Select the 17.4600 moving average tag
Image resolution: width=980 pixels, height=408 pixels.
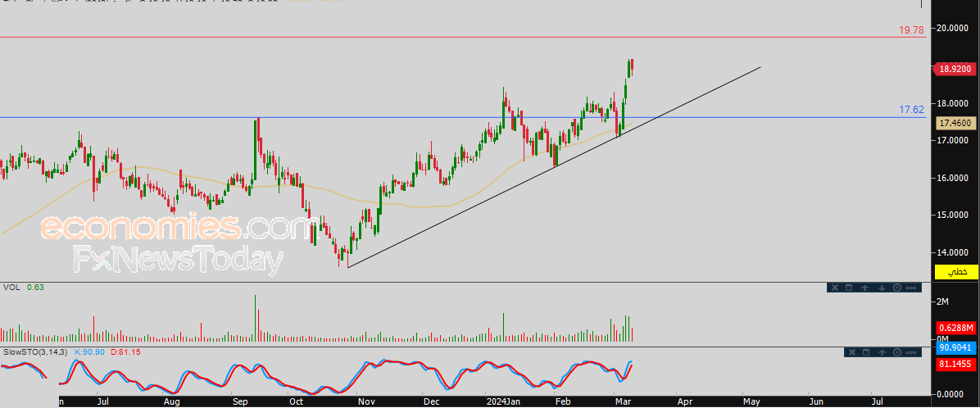955,124
